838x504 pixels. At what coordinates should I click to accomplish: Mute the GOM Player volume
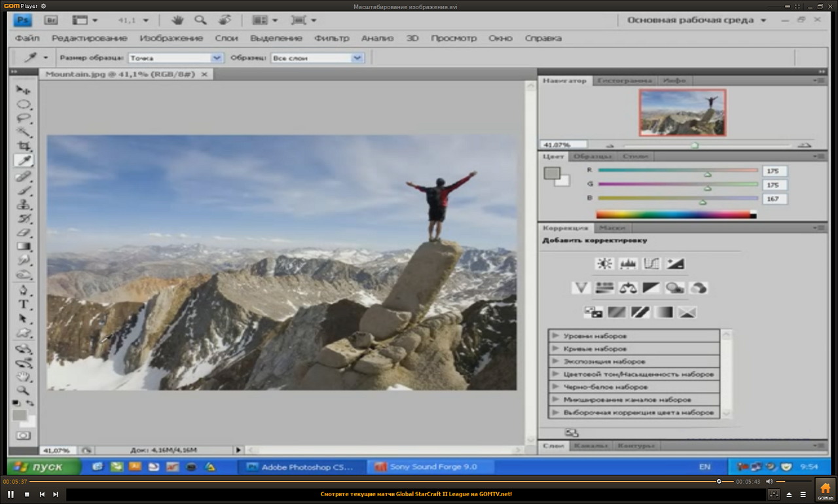(770, 482)
